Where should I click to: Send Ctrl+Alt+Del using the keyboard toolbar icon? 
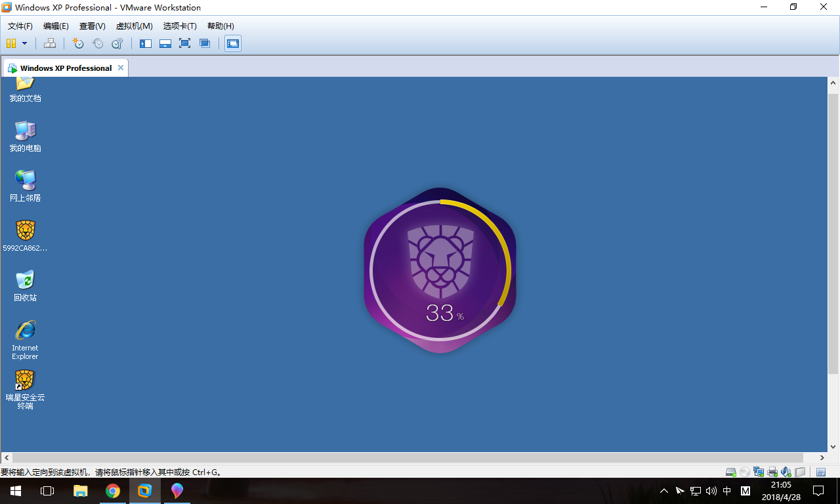click(x=50, y=43)
